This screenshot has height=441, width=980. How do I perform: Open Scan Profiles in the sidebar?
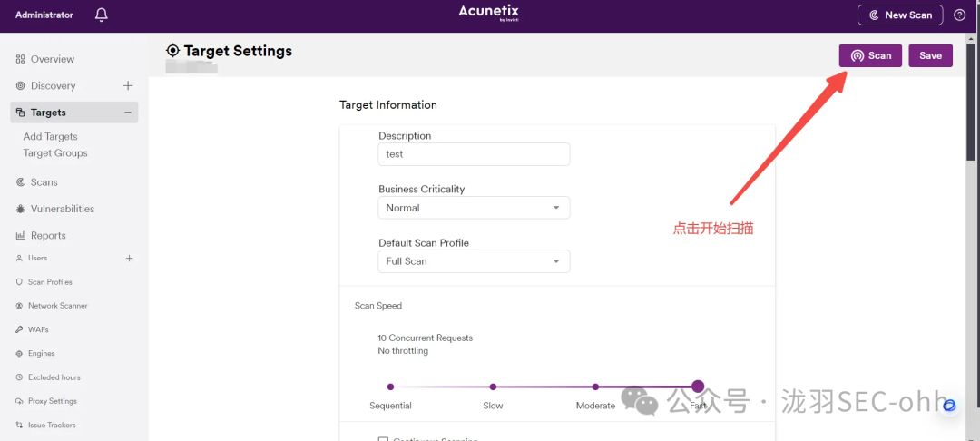(50, 281)
